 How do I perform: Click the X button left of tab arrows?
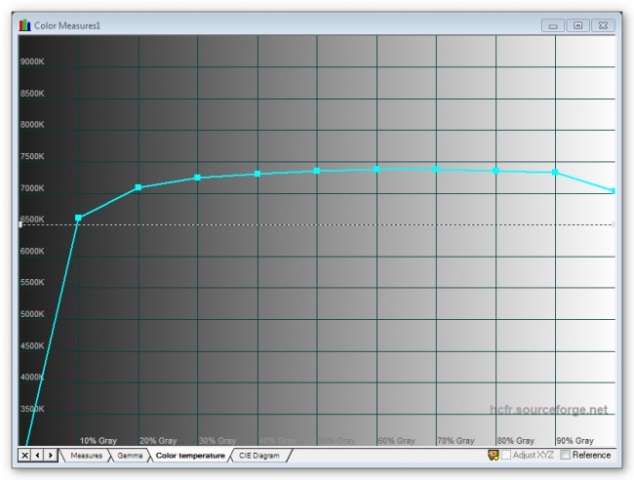click(x=25, y=455)
